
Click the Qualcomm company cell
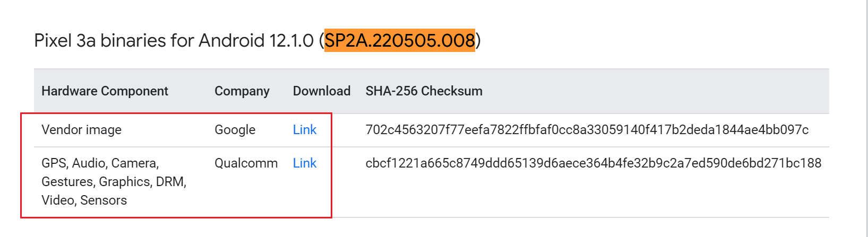click(246, 163)
